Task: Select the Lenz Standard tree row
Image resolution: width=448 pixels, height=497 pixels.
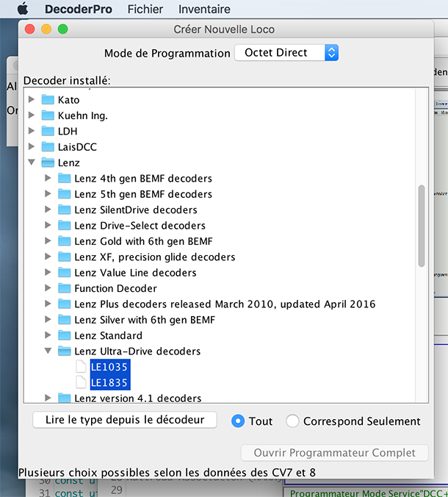Action: 108,335
